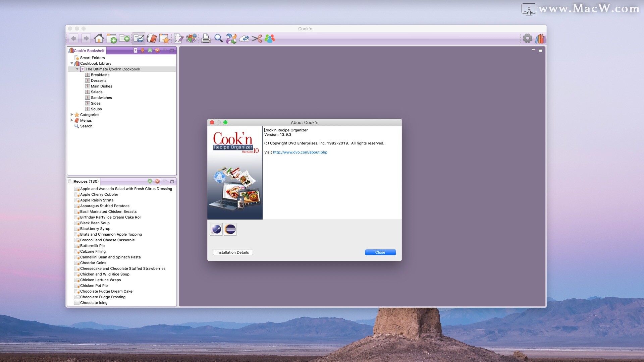Image resolution: width=644 pixels, height=362 pixels.
Task: Select the Salads chapter
Action: click(97, 92)
